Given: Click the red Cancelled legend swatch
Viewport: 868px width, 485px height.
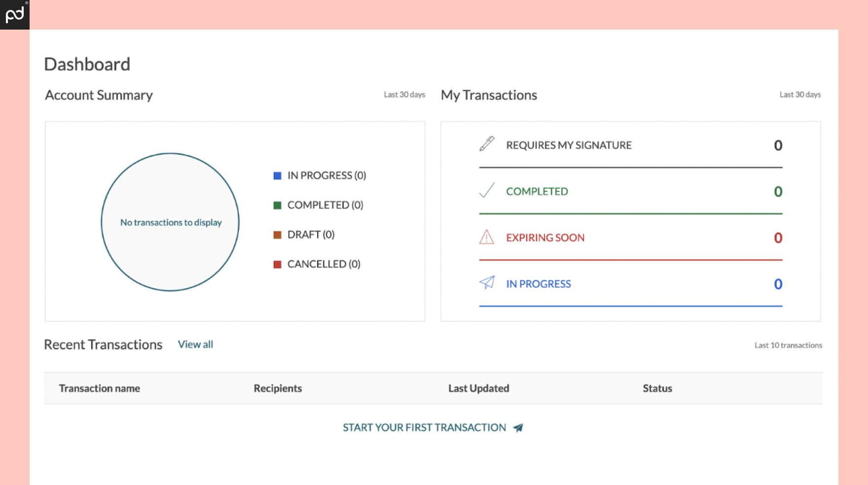Looking at the screenshot, I should (277, 264).
